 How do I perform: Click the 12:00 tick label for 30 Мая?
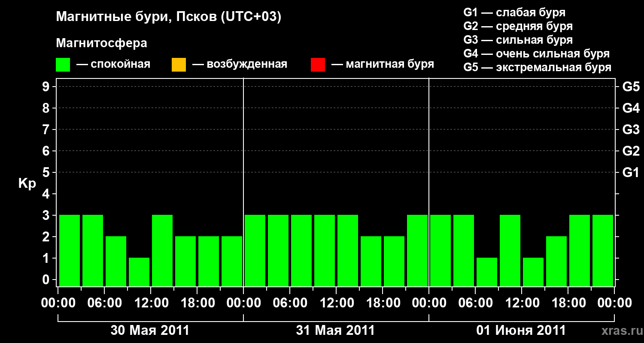pyautogui.click(x=151, y=303)
